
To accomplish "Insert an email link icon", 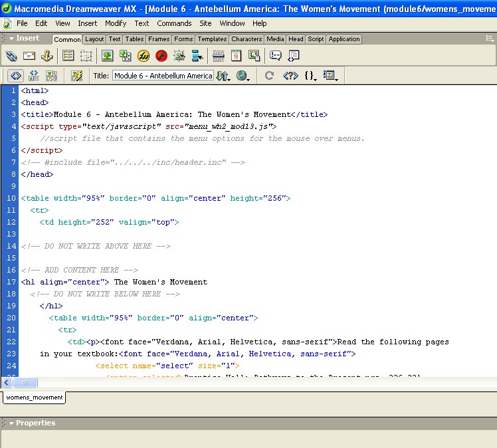I will click(x=29, y=56).
